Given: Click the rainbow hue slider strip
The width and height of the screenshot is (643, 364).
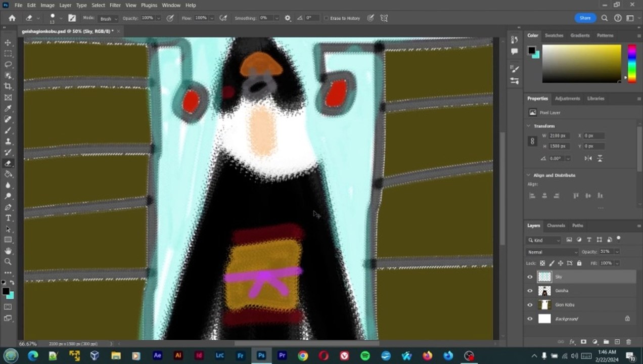Looking at the screenshot, I should (x=632, y=63).
